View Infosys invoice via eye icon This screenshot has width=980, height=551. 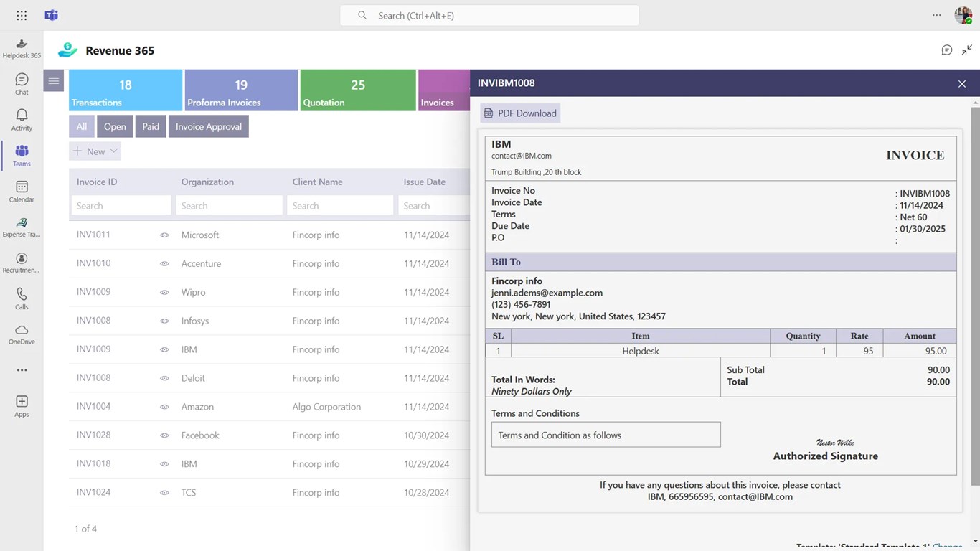(164, 321)
